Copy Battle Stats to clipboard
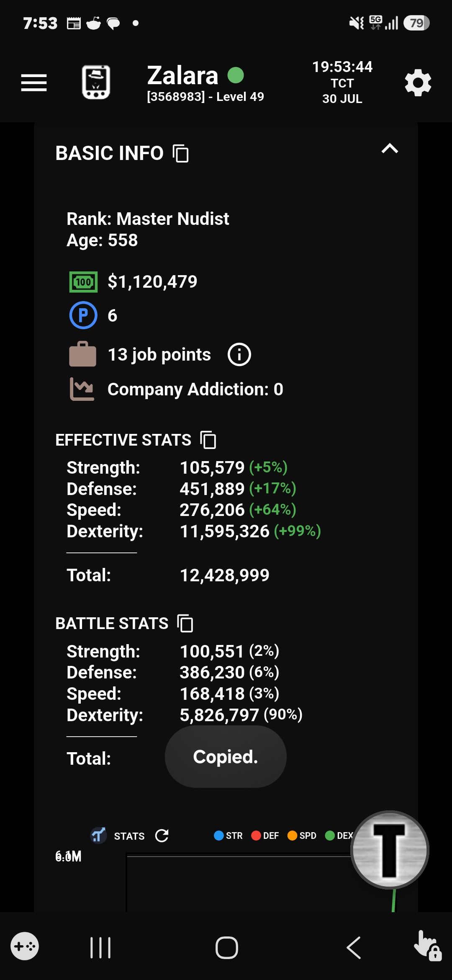Image resolution: width=452 pixels, height=980 pixels. (185, 623)
